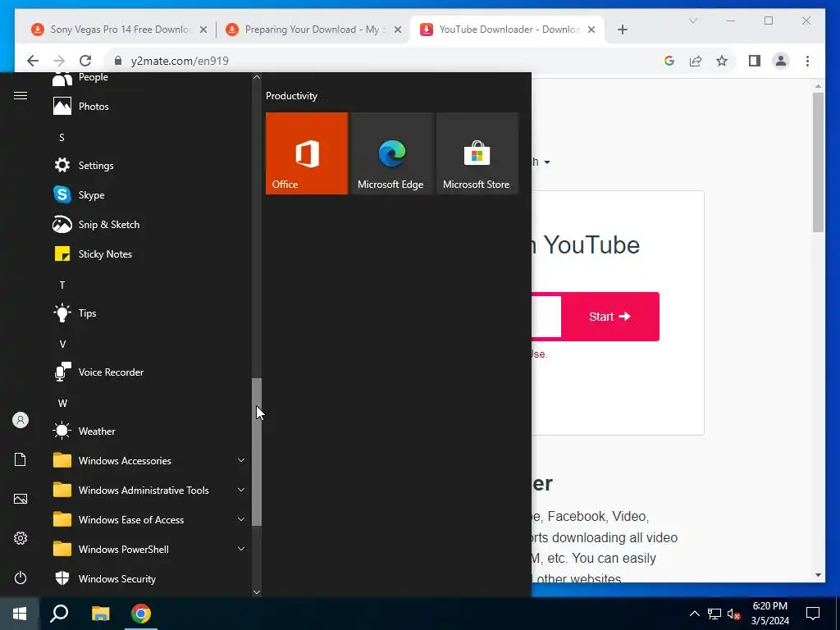Open the Chrome side panel
840x630 pixels.
pyautogui.click(x=755, y=61)
